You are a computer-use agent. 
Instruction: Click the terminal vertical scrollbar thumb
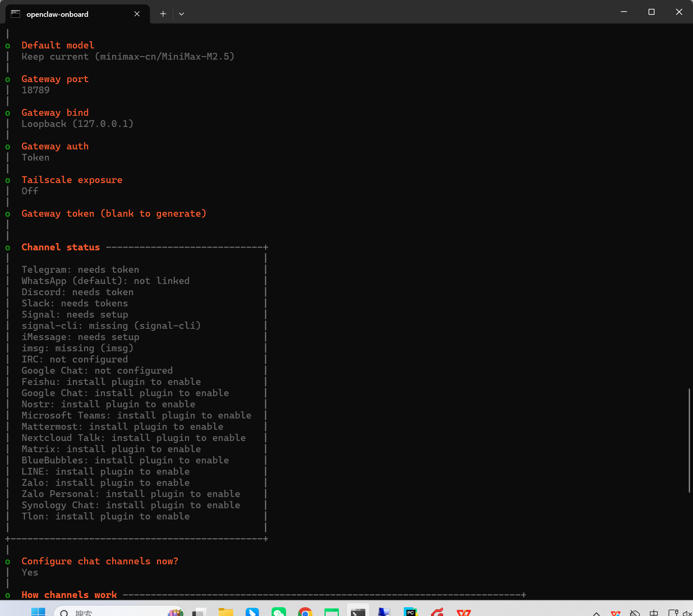[x=689, y=440]
